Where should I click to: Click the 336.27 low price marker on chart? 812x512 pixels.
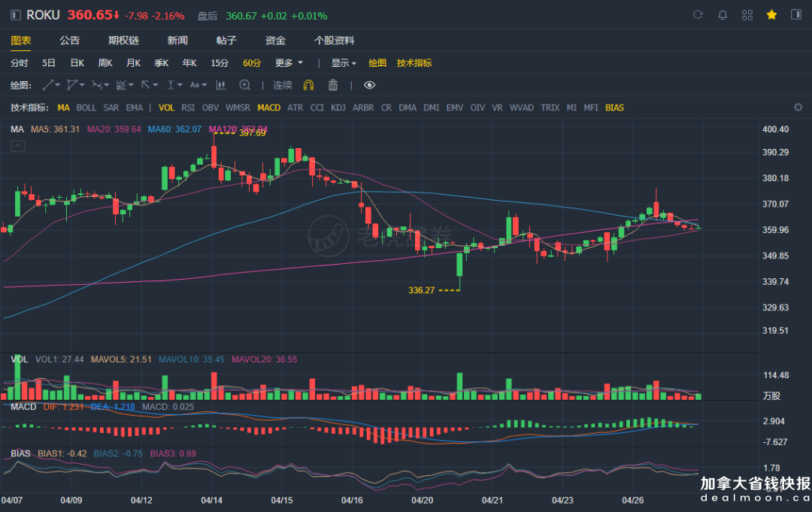pos(423,289)
